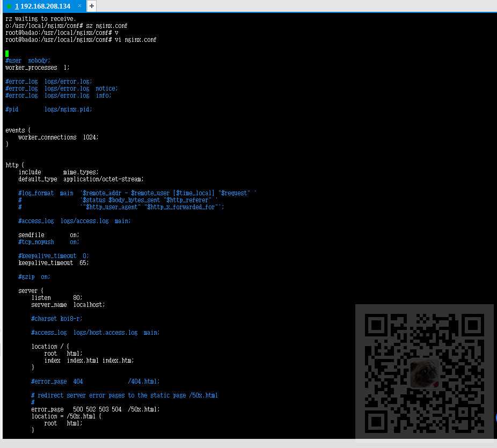The image size is (497, 448).
Task: Click '# redirect server error pages' comment
Action: pyautogui.click(x=125, y=395)
